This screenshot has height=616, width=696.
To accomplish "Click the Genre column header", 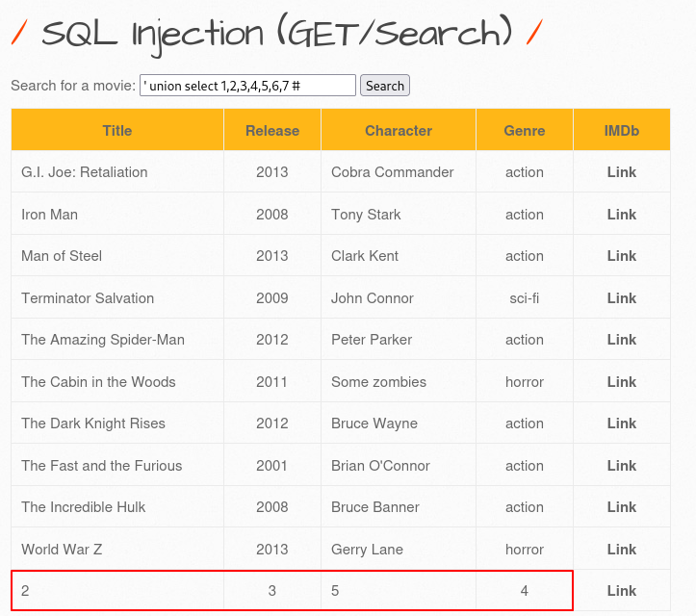I will pyautogui.click(x=525, y=131).
